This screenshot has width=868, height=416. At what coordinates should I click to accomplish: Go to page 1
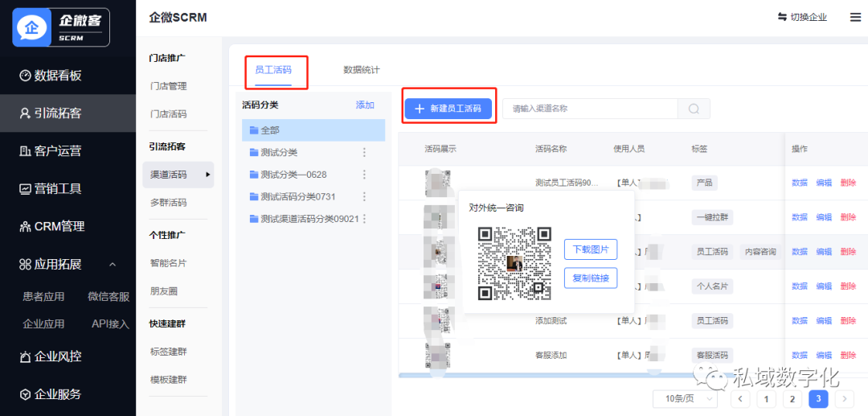[766, 399]
